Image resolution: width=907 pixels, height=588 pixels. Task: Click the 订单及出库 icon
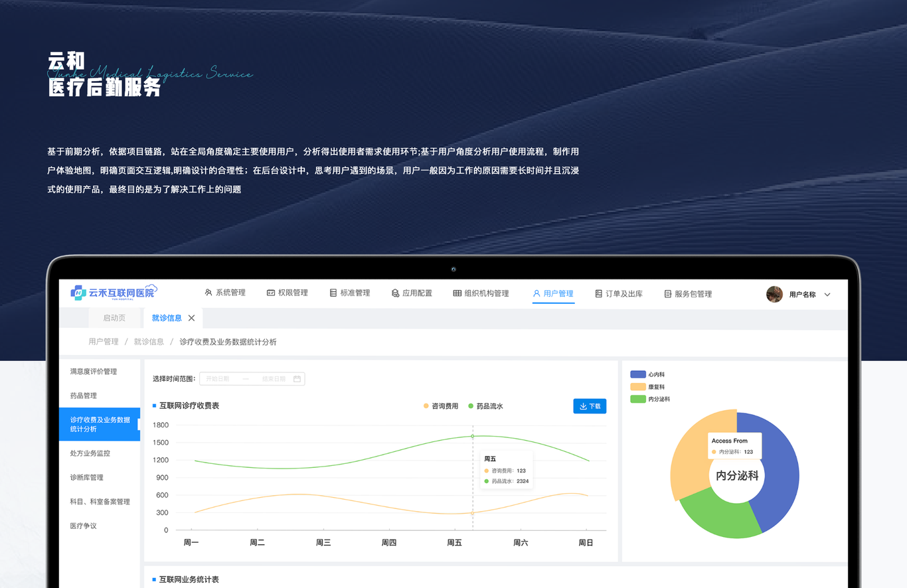point(598,293)
